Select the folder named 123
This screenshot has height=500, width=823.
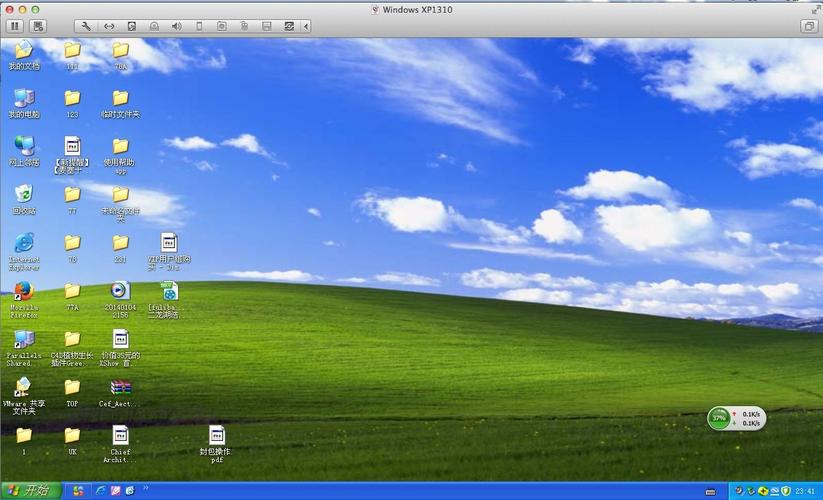[x=72, y=103]
